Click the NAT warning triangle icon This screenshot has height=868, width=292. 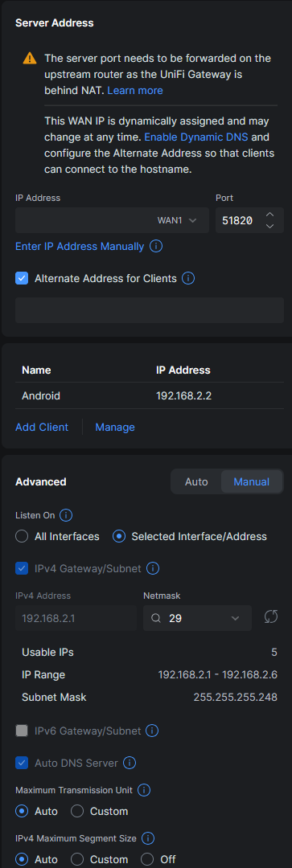(30, 58)
